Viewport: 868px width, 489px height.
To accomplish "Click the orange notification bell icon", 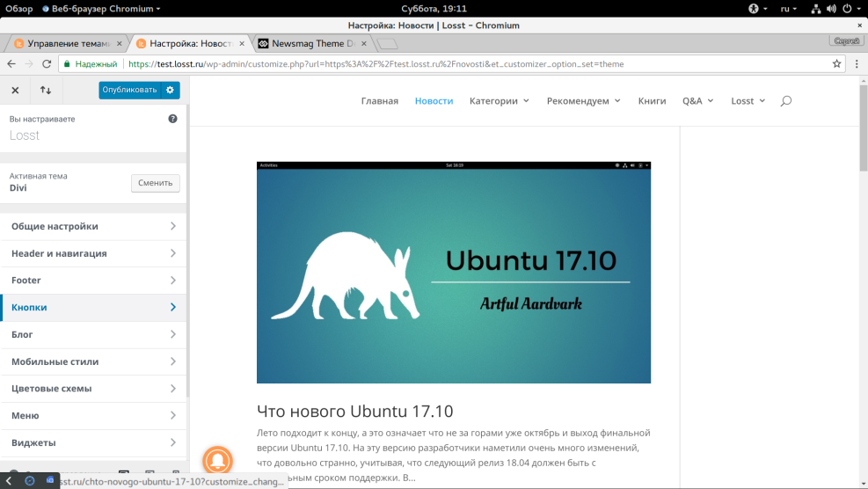I will (218, 461).
